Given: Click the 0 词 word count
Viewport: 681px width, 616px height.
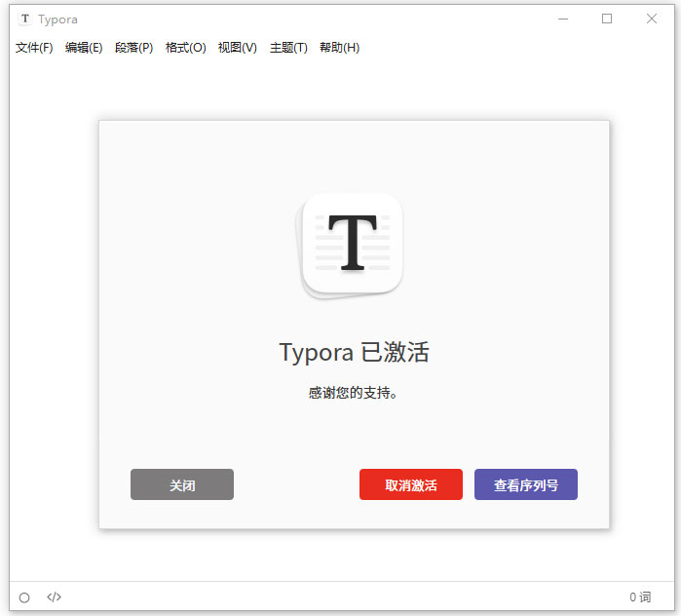Looking at the screenshot, I should (640, 597).
